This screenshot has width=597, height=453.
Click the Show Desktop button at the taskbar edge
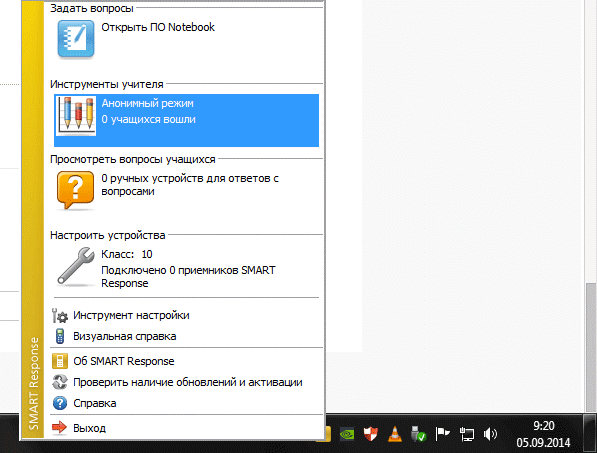(590, 433)
